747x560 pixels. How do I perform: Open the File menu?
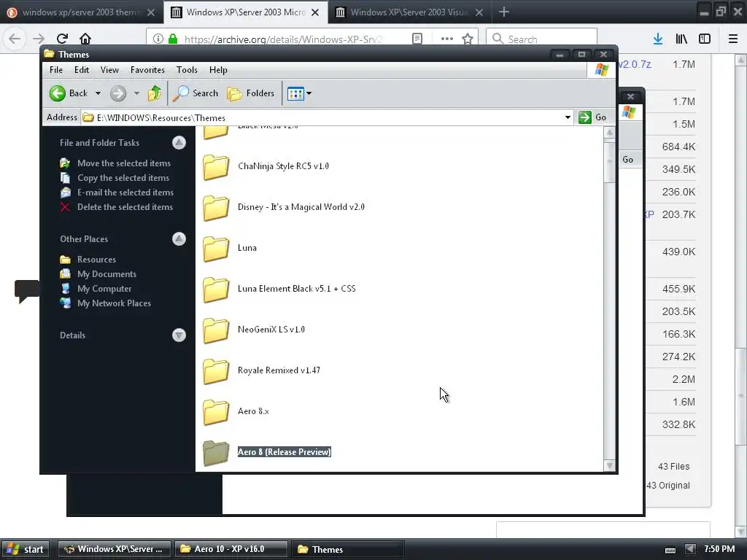pyautogui.click(x=55, y=70)
